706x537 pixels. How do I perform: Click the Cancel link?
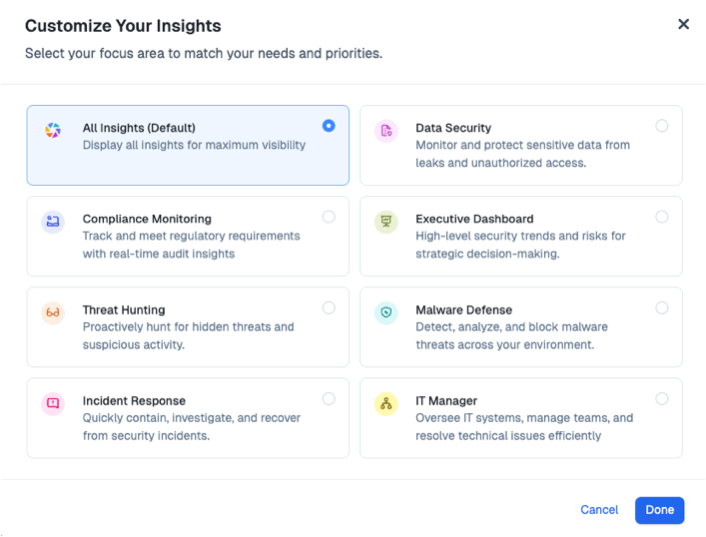599,510
